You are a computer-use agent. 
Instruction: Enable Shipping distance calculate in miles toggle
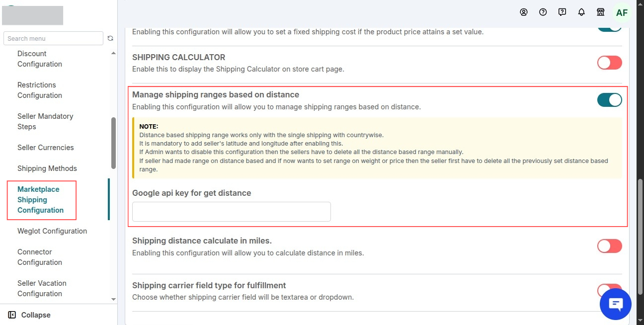610,246
